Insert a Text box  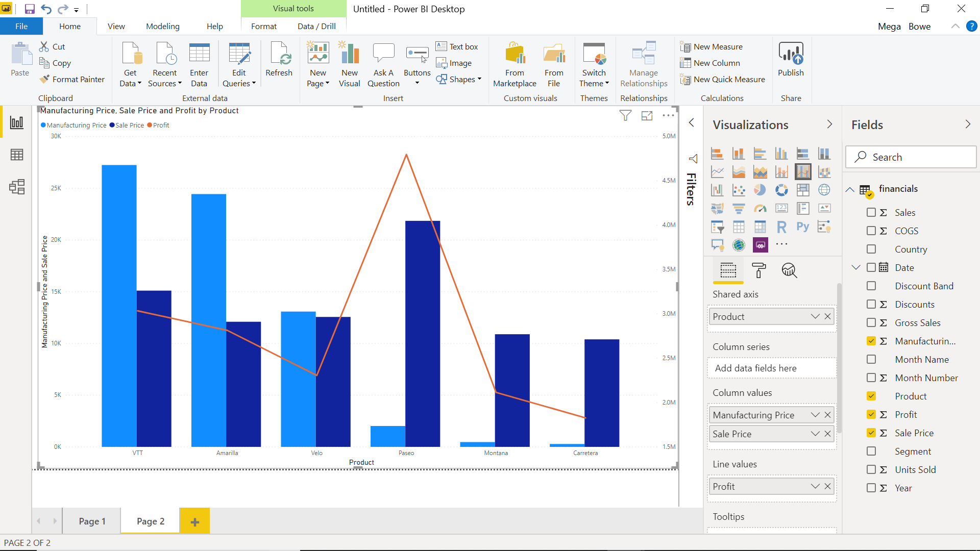[457, 46]
